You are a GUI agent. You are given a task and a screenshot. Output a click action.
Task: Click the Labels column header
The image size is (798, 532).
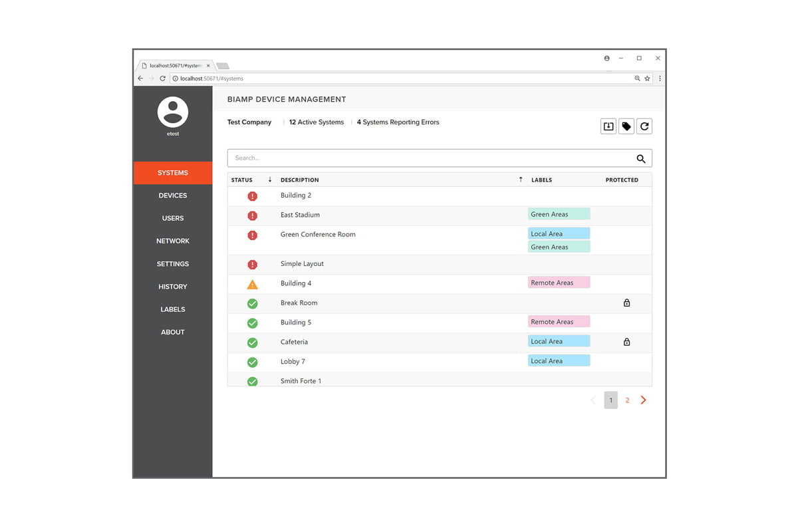click(x=542, y=180)
